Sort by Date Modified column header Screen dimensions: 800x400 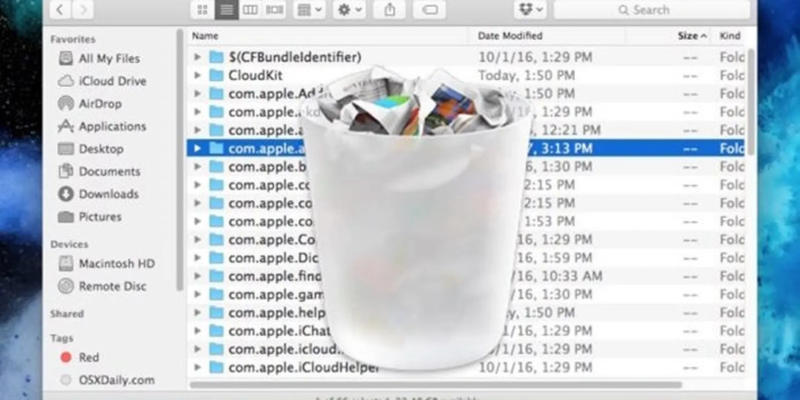[510, 36]
